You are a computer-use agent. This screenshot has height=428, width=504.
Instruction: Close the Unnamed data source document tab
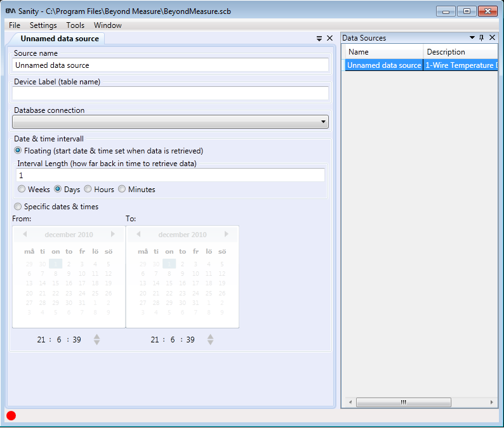(329, 39)
